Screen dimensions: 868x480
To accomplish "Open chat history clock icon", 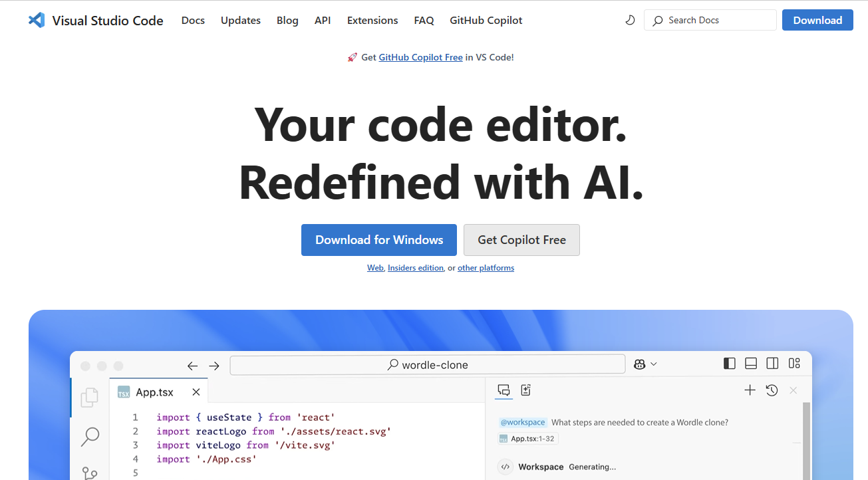I will [x=772, y=390].
